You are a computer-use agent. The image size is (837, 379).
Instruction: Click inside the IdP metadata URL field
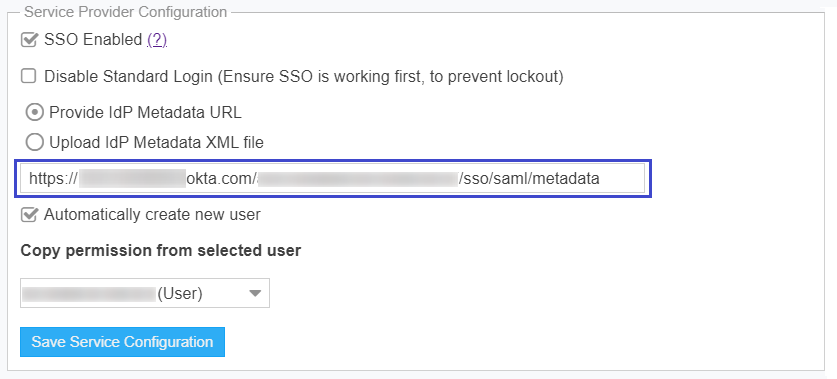(x=333, y=178)
